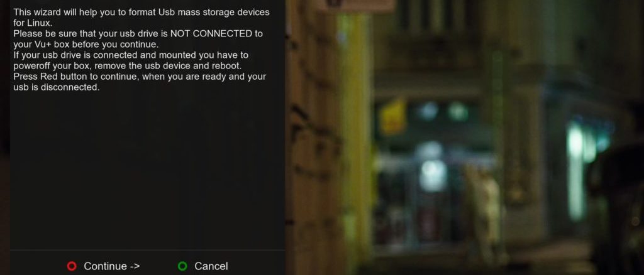Click 'If your usb drive is connected' line
This screenshot has height=275, width=644.
(x=131, y=55)
